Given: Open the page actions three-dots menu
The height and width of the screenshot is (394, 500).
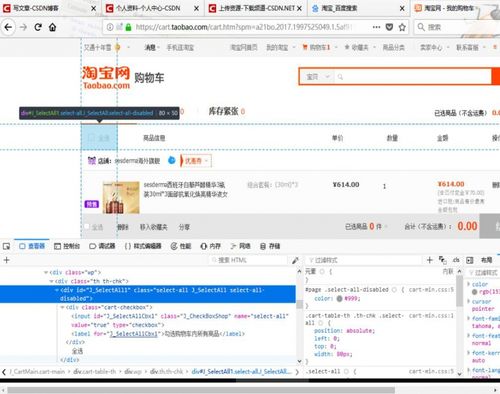Looking at the screenshot, I should coord(376,27).
